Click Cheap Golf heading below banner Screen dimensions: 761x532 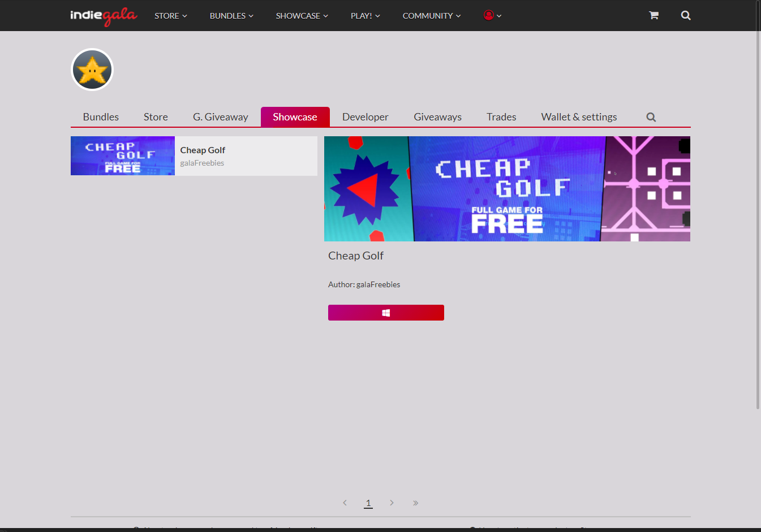(x=356, y=256)
